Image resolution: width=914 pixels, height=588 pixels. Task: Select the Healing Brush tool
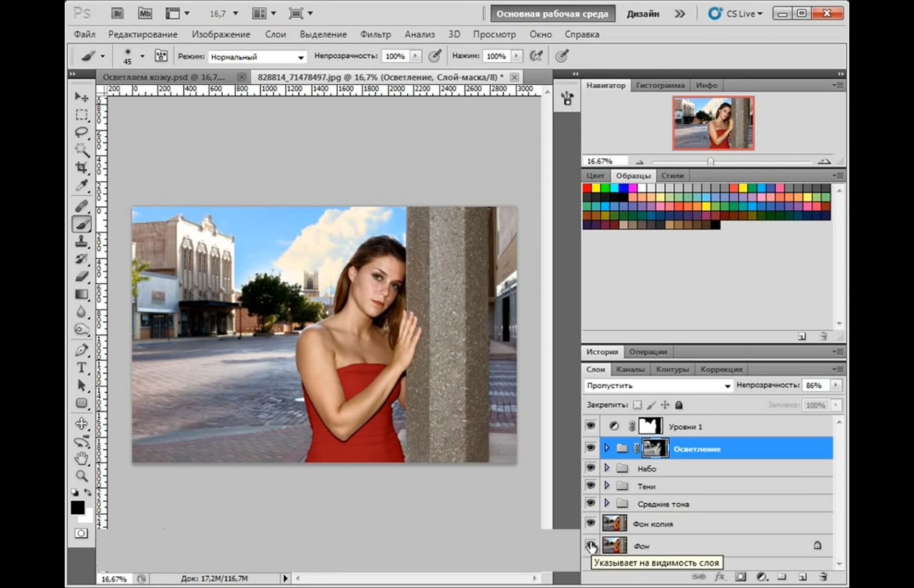(x=81, y=206)
